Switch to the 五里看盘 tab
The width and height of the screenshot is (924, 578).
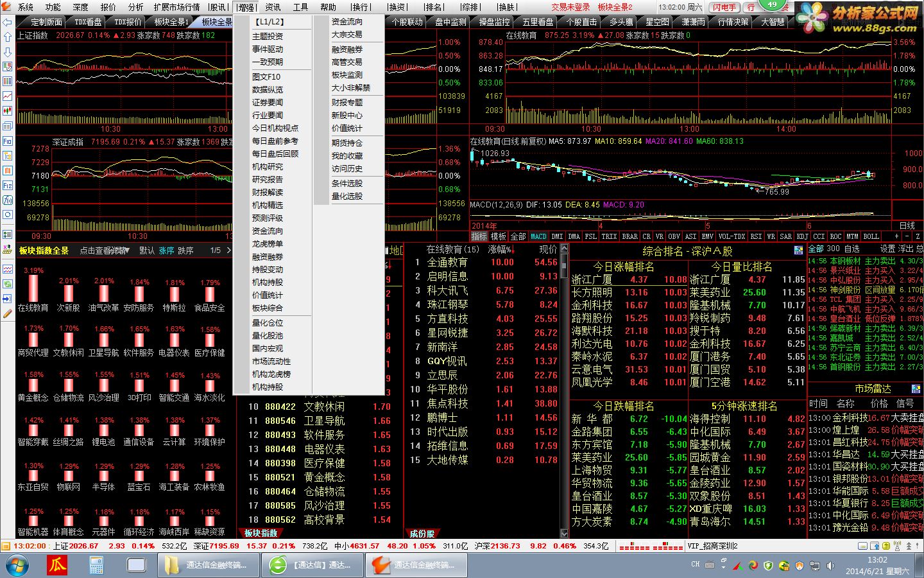[x=538, y=22]
